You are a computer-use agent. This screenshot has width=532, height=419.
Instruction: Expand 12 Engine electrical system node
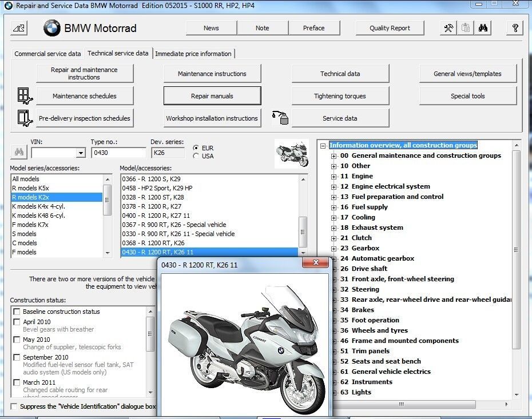(334, 187)
